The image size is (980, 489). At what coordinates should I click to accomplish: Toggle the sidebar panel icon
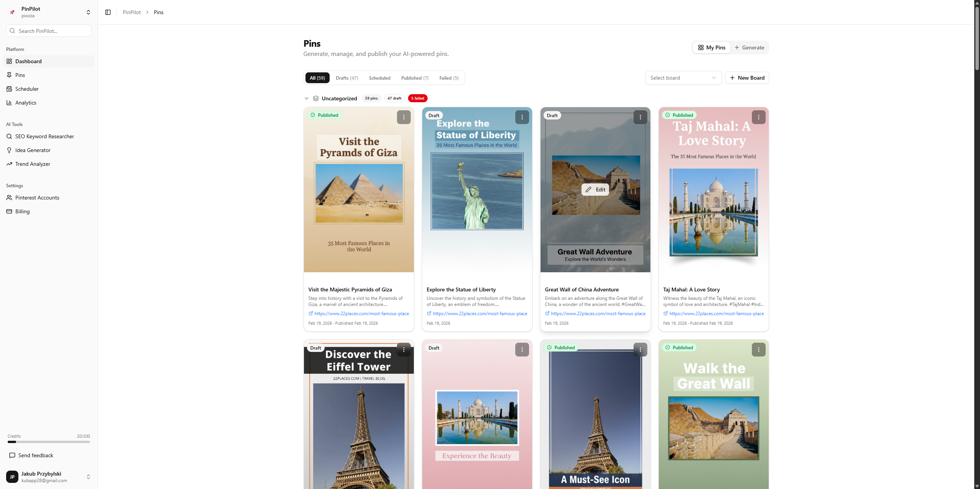pos(108,12)
